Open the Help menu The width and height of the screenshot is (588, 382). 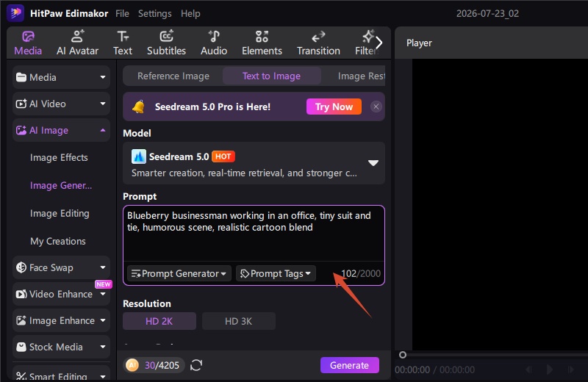(x=190, y=13)
